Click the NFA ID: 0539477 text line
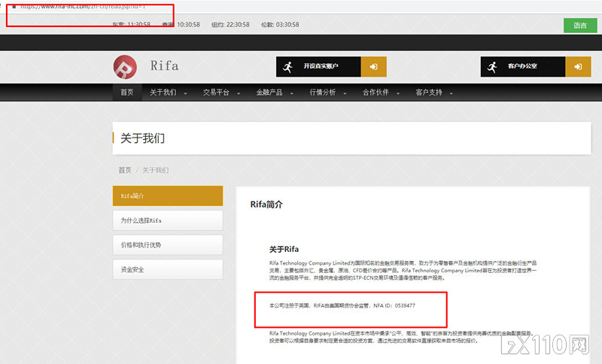This screenshot has width=602, height=364. (342, 305)
